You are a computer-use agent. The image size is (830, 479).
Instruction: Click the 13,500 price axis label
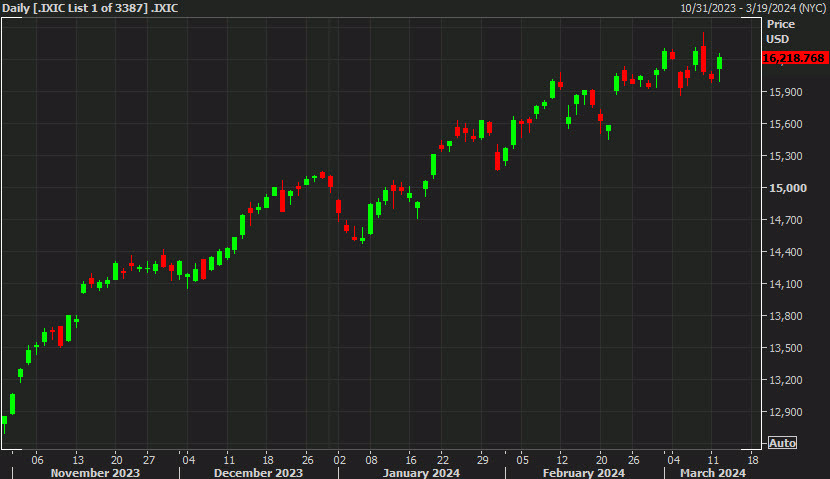(786, 348)
